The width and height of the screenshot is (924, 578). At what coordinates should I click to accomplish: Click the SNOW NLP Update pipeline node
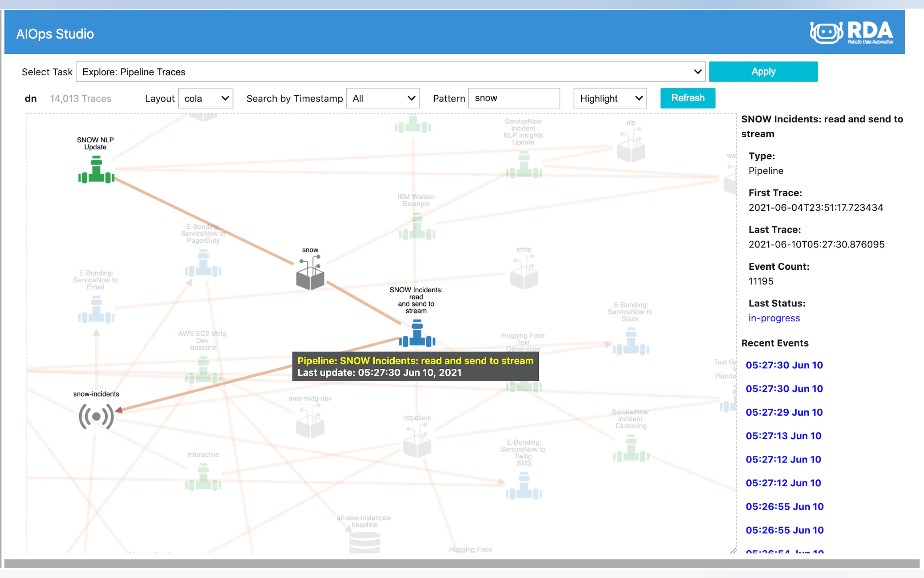(x=96, y=170)
